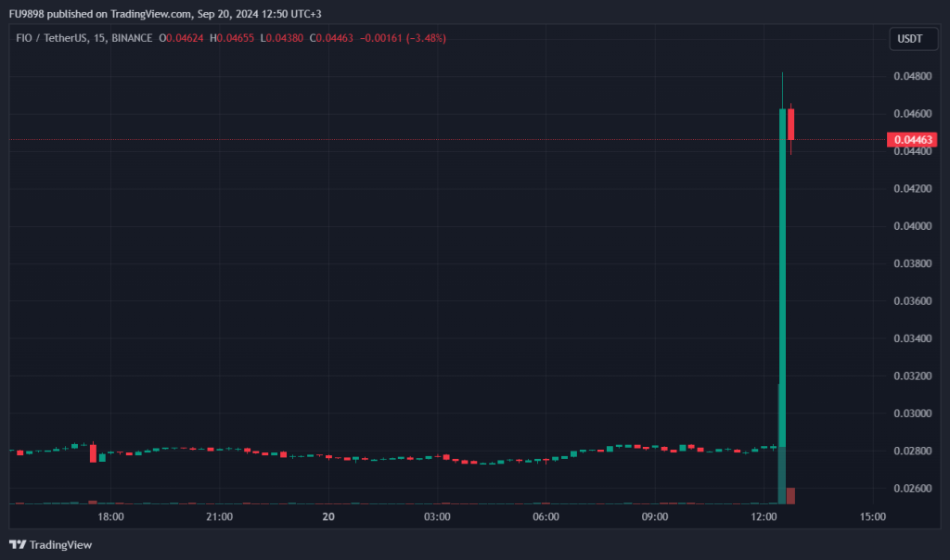This screenshot has width=950, height=560.
Task: Click the tall green spike candle
Action: point(782,278)
